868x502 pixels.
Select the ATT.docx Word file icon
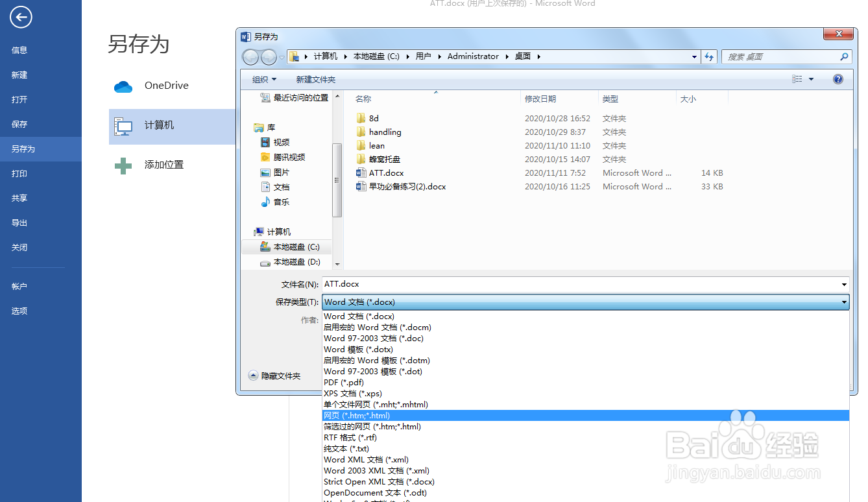click(x=361, y=173)
